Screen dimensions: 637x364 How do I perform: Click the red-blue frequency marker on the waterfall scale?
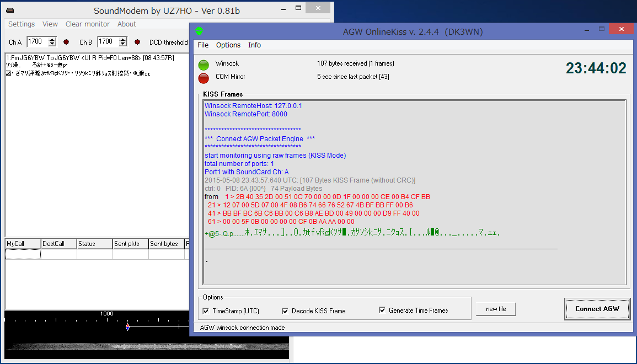coord(127,326)
